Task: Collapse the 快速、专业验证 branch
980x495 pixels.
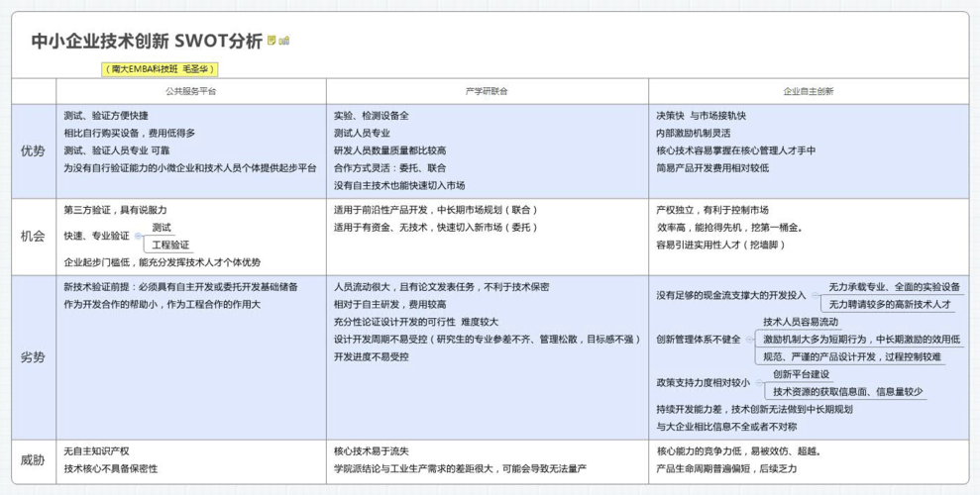Action: click(x=138, y=236)
